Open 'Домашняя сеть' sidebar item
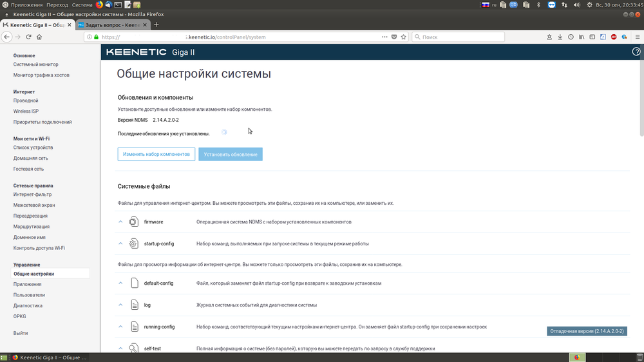Screen dimensions: 644x362 [x=30, y=158]
